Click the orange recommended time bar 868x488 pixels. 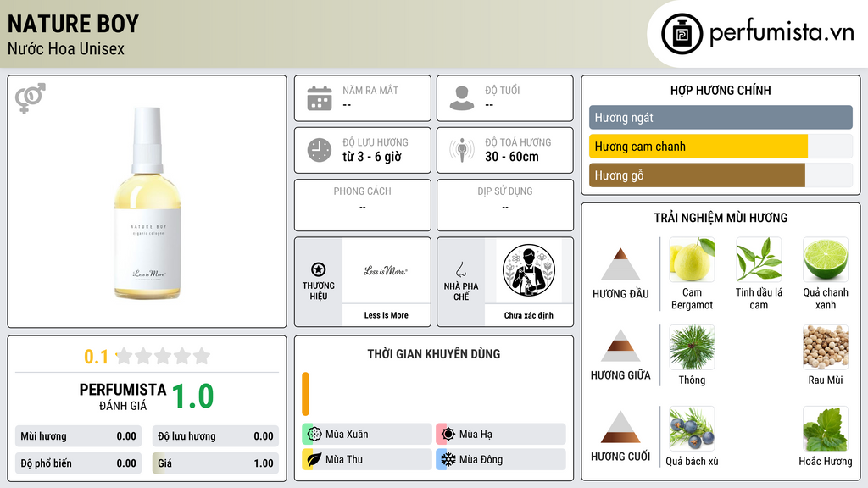305,394
